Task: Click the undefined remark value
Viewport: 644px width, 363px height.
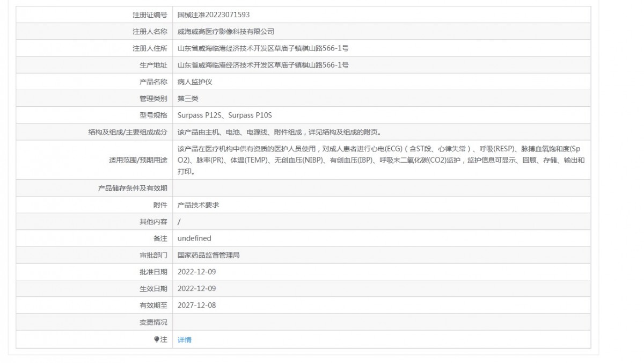Action: (x=194, y=238)
